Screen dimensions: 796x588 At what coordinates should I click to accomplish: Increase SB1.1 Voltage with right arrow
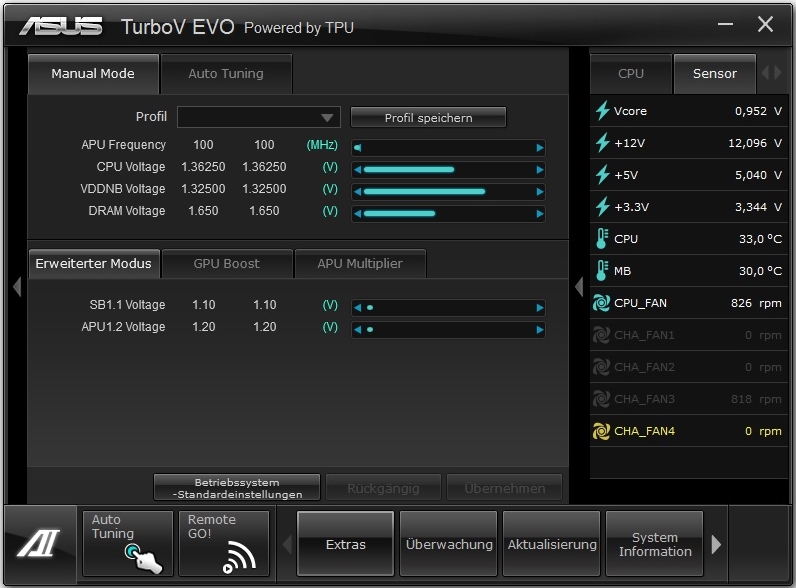point(540,308)
